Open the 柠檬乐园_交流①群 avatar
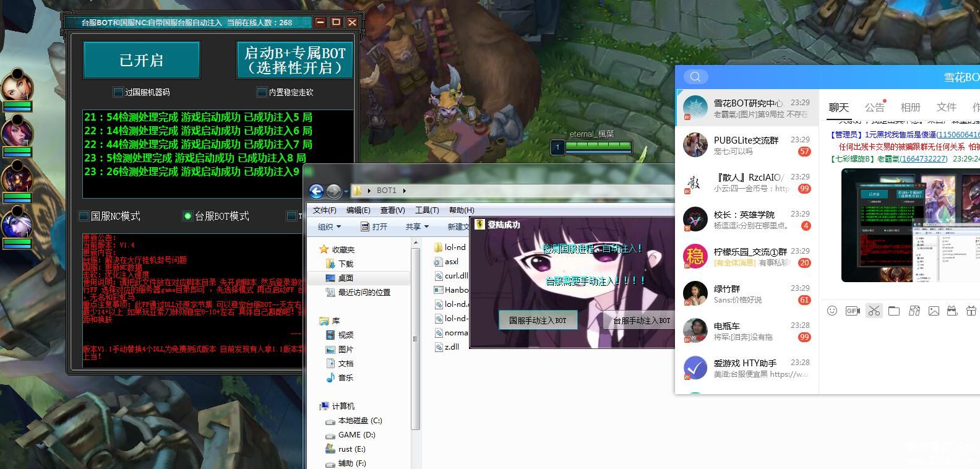The width and height of the screenshot is (980, 469). (695, 256)
